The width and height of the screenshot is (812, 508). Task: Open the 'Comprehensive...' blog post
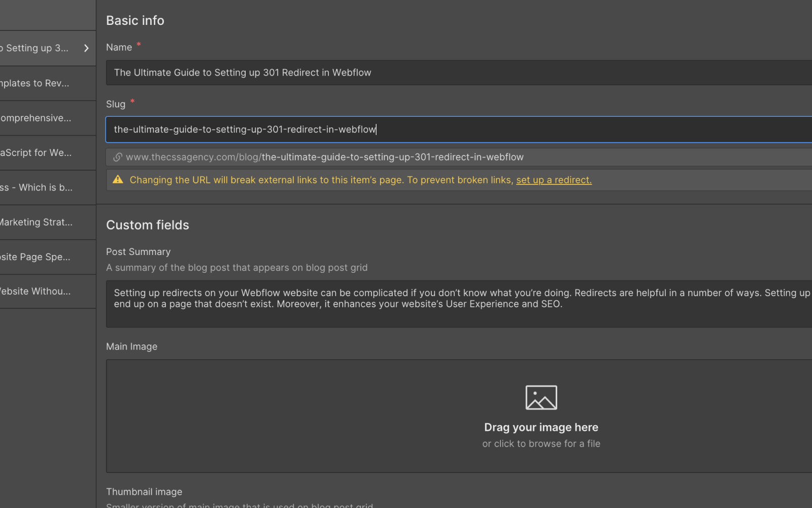41,118
